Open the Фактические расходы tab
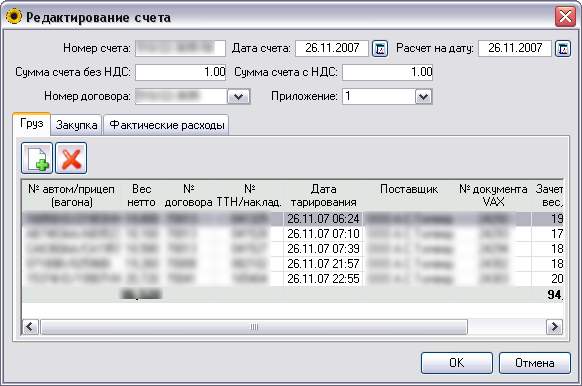582x386 pixels. [167, 125]
